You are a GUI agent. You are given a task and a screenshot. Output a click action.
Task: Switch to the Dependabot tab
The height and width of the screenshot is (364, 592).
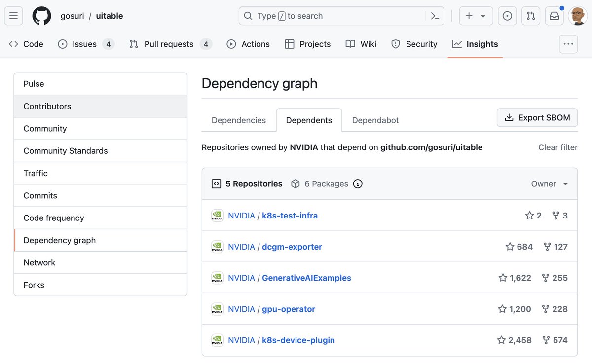(x=375, y=120)
